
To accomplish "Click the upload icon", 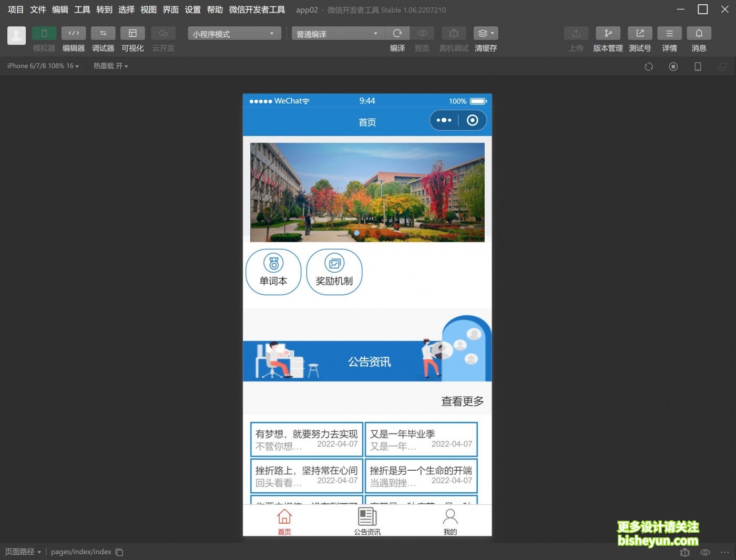I will point(576,33).
